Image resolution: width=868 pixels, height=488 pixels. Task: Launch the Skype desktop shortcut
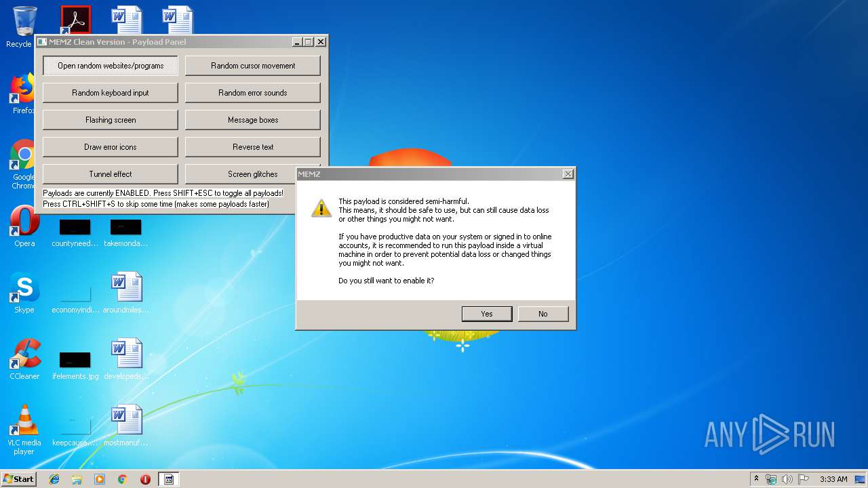click(x=24, y=293)
